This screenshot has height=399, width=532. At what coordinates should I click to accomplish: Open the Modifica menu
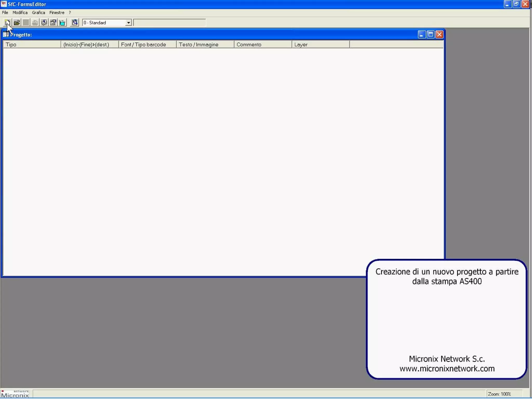(20, 12)
